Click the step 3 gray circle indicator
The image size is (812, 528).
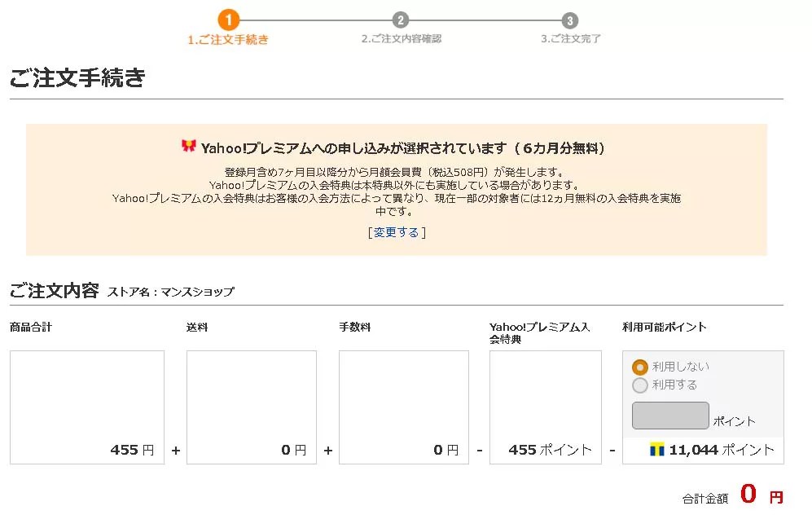coord(569,20)
